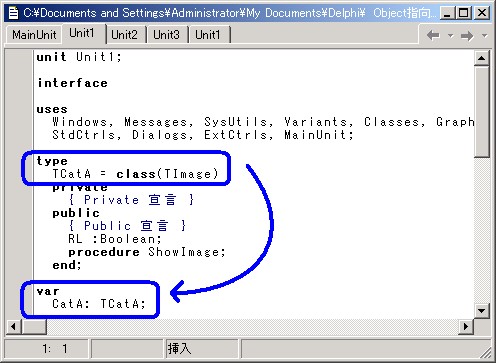Click the document icon in title bar
Screen dimensions: 496x363
click(13, 13)
